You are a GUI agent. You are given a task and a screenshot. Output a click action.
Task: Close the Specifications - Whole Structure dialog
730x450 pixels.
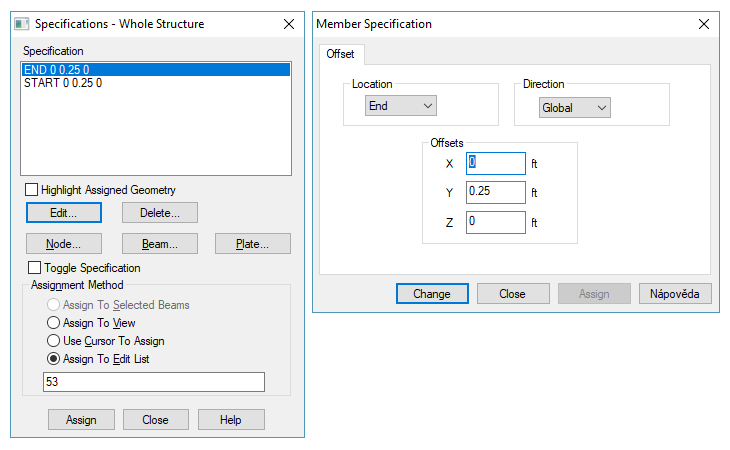point(289,23)
